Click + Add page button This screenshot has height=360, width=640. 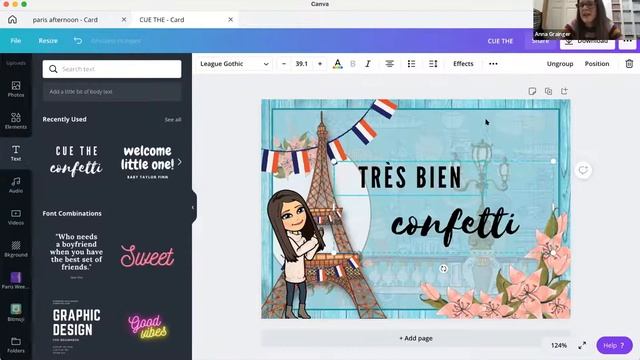tap(416, 338)
